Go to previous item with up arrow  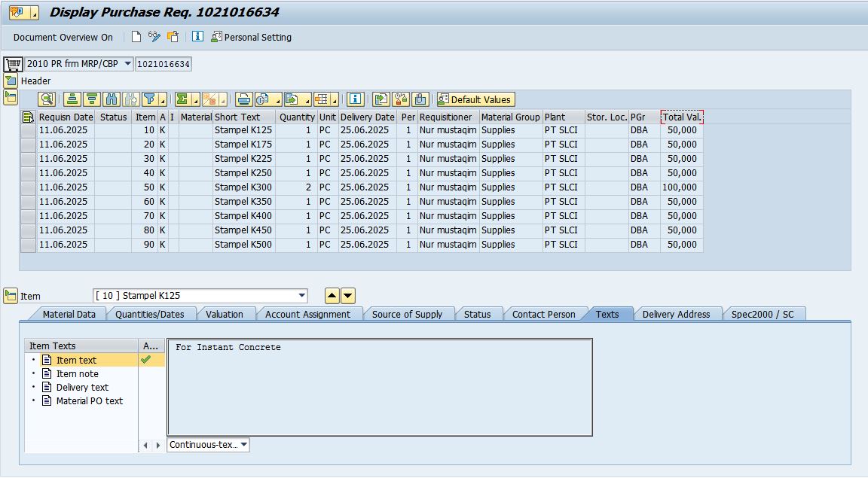click(332, 296)
